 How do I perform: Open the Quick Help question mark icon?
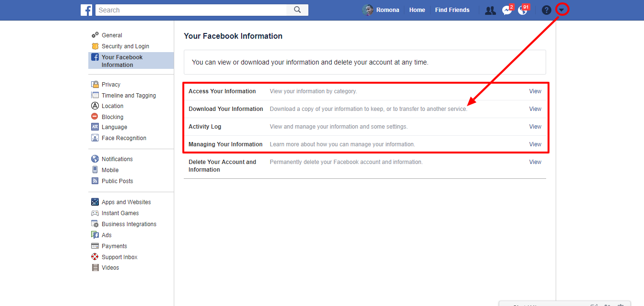click(x=547, y=10)
